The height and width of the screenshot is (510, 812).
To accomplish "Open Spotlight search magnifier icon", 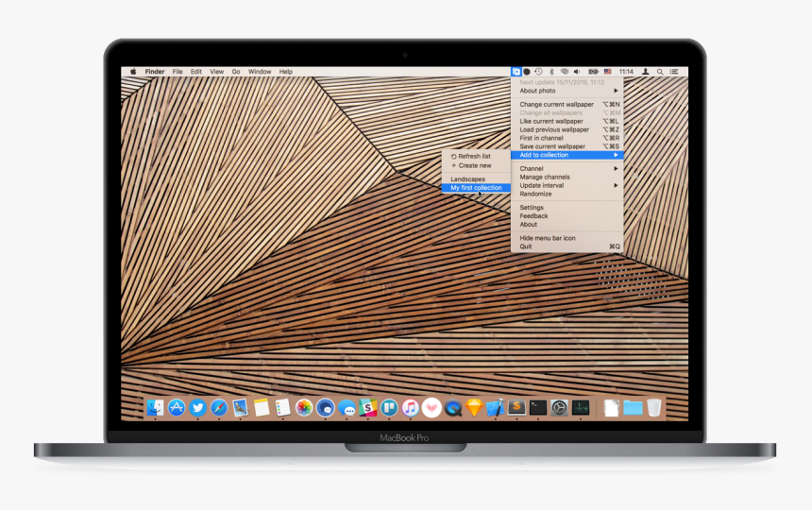I will (x=660, y=72).
